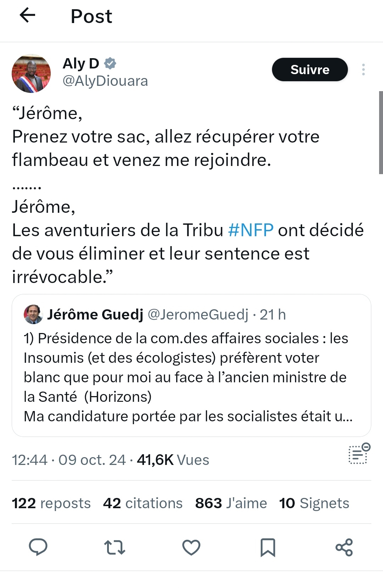Open the @AlyDiouara handle profile
Image resolution: width=383 pixels, height=588 pixels.
[x=105, y=81]
